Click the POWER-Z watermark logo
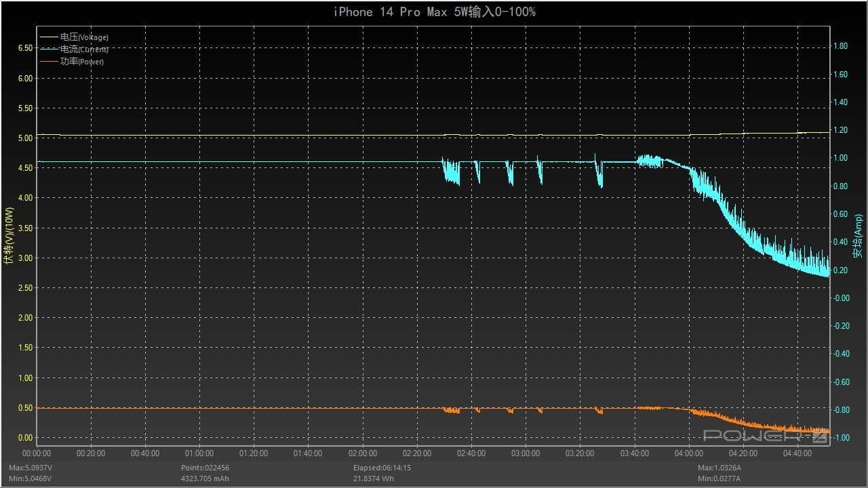 (x=765, y=436)
